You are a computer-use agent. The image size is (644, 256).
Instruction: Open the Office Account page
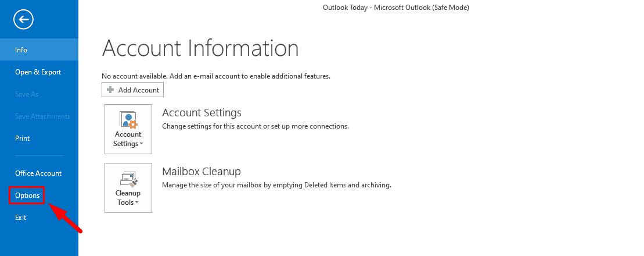click(38, 173)
